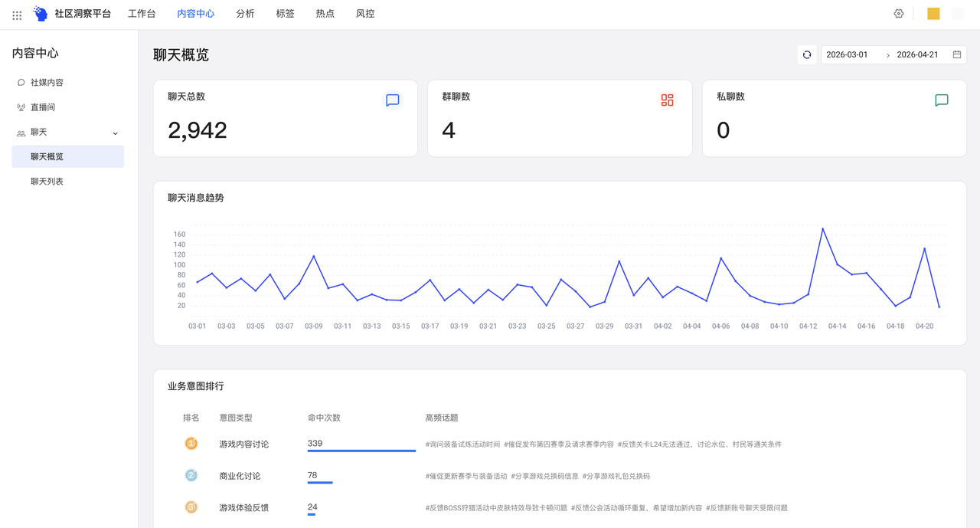Switch to the 工作台 tab
Viewport: 980px width, 528px height.
(x=142, y=14)
